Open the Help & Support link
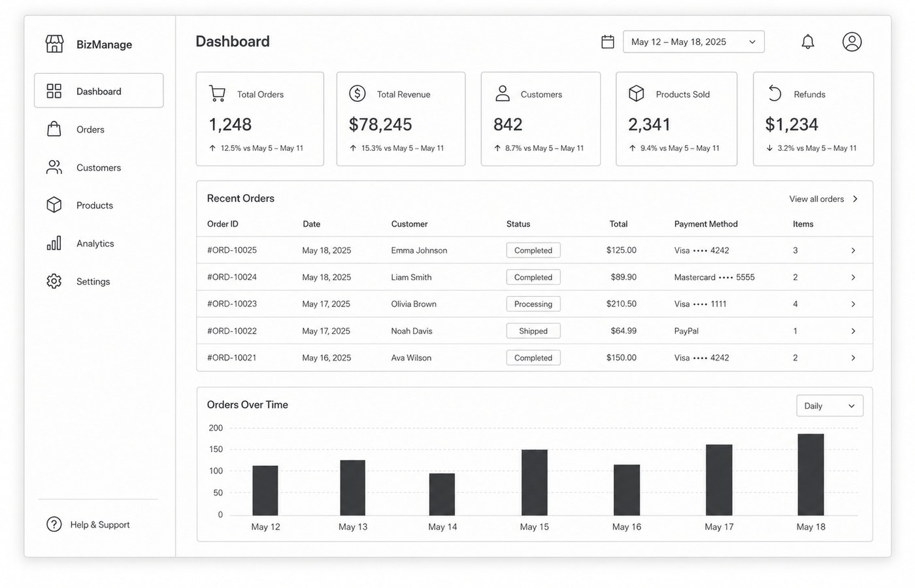This screenshot has width=915, height=588. point(100,525)
